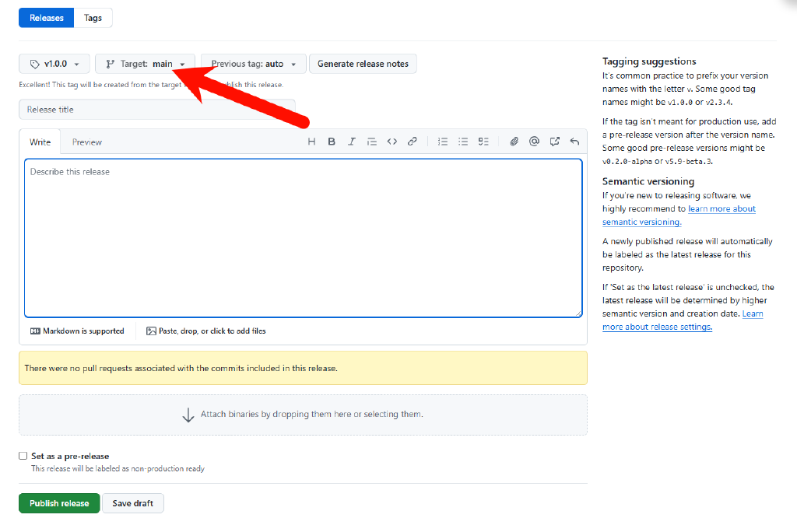Screen dimensions: 797x532
Task: Open the v1.0.0 tag dropdown
Action: (x=54, y=64)
